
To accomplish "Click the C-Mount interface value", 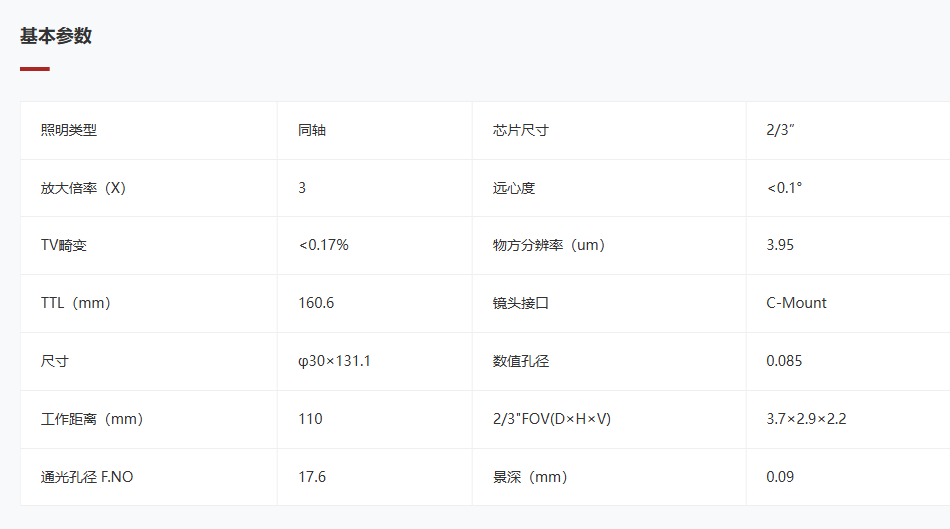I will click(796, 303).
